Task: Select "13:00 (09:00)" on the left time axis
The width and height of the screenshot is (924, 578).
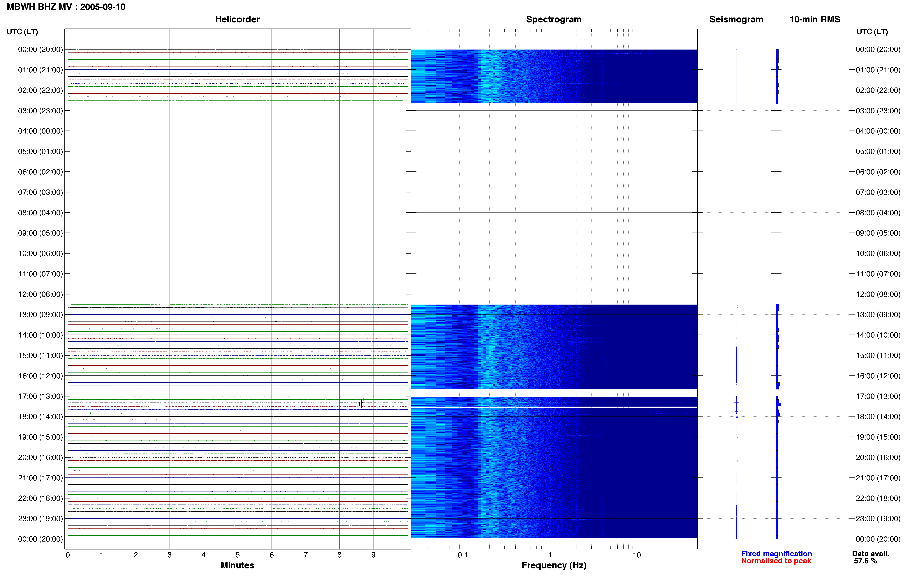Action: click(x=41, y=315)
